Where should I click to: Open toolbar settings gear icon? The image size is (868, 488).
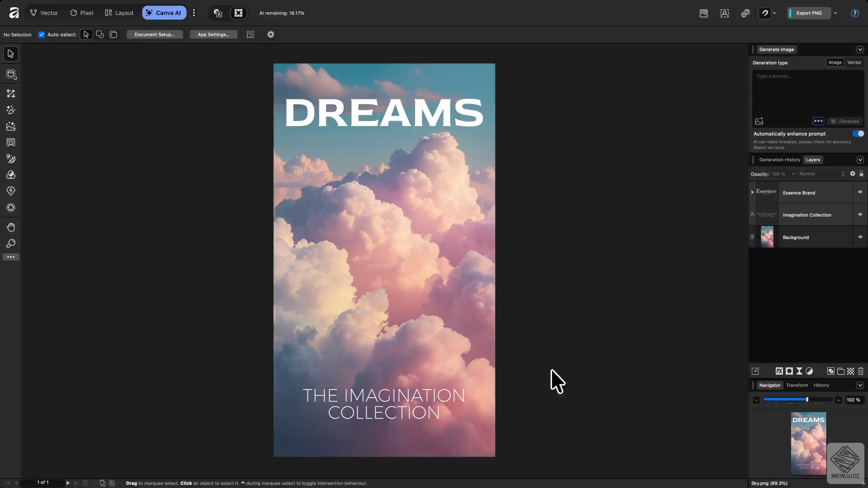271,34
